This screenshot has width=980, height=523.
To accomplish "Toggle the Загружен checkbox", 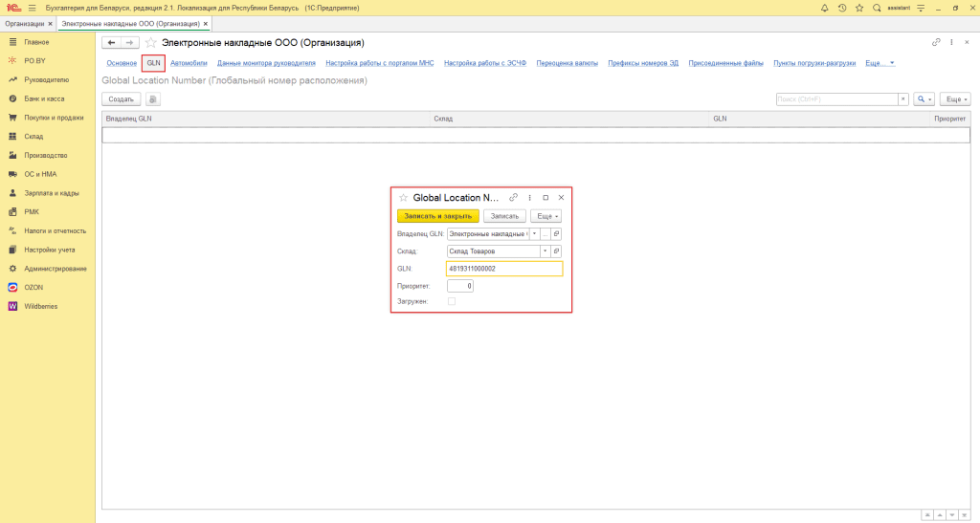I will coord(452,301).
